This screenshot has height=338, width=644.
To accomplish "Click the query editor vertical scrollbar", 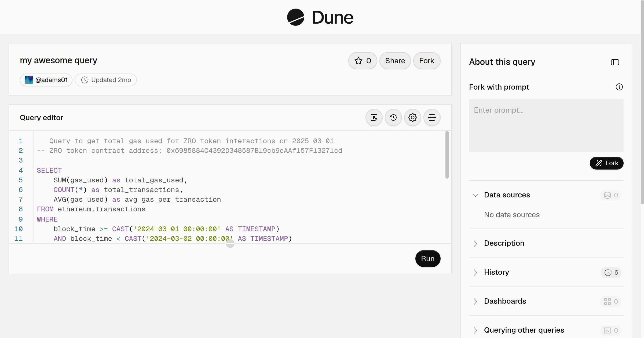I will [447, 155].
